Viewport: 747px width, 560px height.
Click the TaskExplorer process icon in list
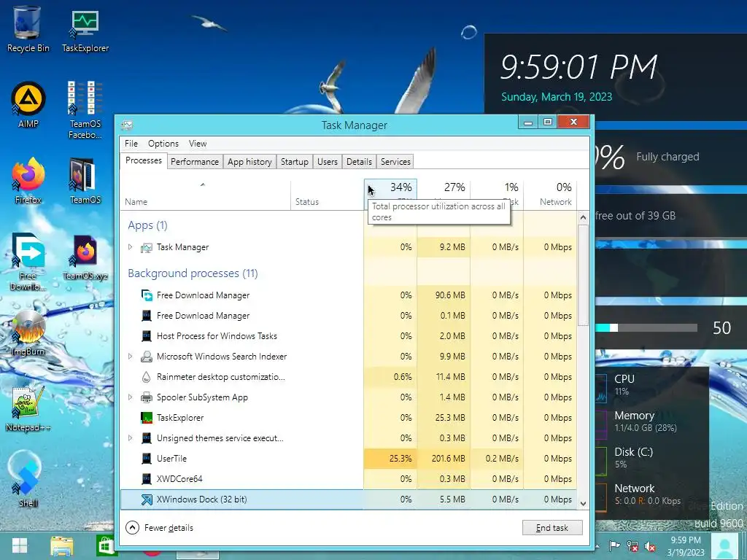click(147, 418)
